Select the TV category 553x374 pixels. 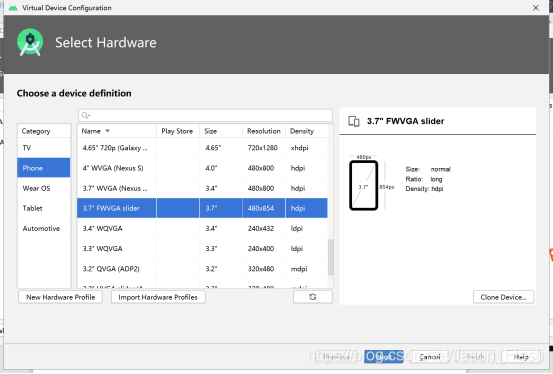tap(44, 147)
